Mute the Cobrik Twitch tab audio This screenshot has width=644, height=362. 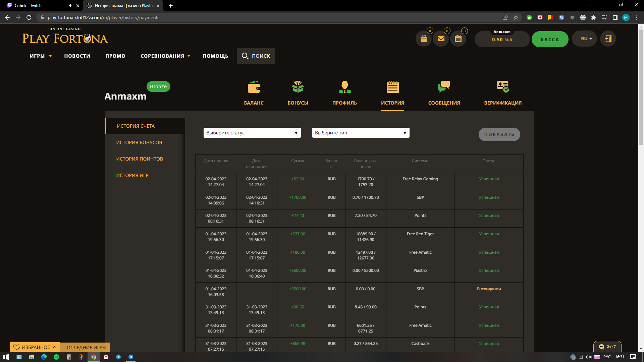click(x=70, y=6)
